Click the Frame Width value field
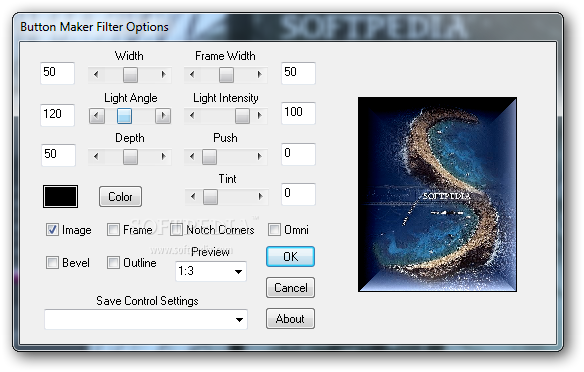 298,73
